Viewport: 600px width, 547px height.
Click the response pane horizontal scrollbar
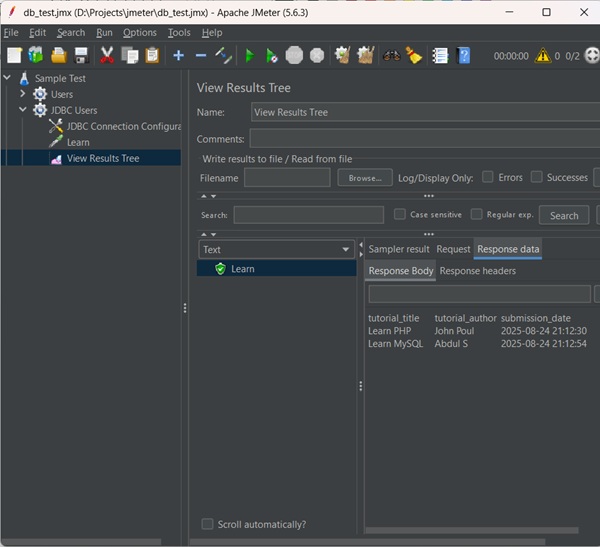pos(472,530)
